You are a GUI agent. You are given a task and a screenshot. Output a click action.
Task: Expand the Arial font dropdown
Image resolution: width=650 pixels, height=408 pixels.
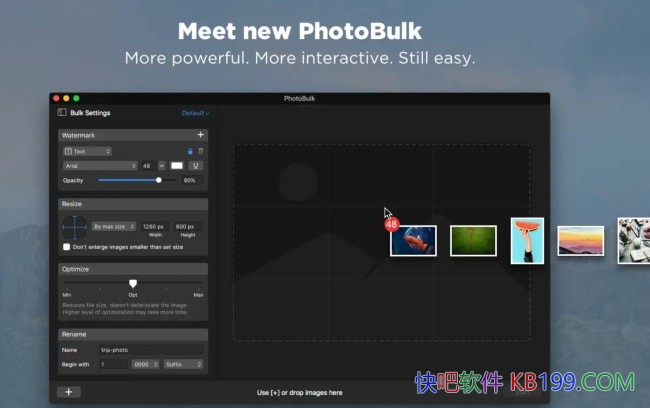(x=98, y=165)
